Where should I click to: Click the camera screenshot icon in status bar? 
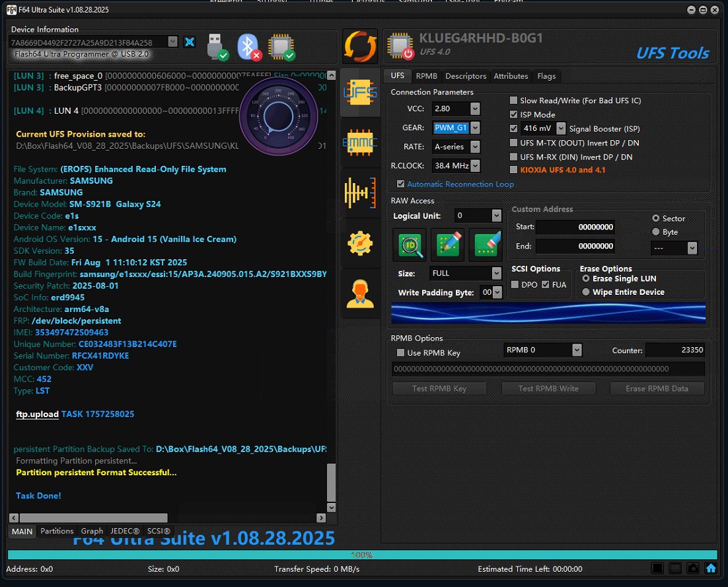[x=693, y=568]
